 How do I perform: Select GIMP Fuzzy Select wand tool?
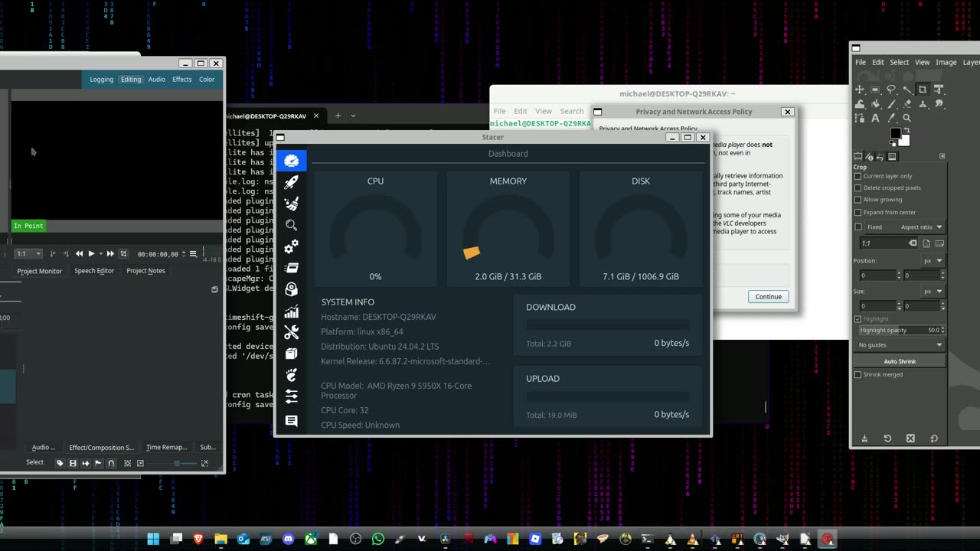point(907,90)
